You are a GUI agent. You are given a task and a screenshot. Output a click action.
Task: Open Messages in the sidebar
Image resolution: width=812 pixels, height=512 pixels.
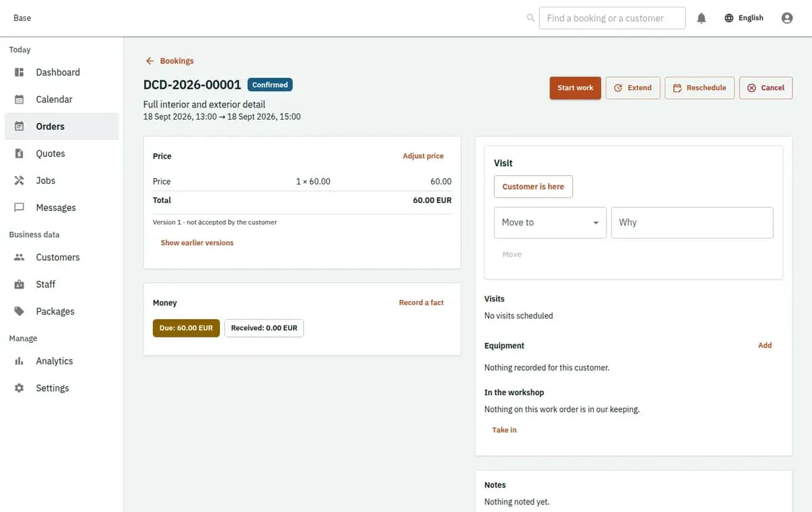pyautogui.click(x=62, y=208)
